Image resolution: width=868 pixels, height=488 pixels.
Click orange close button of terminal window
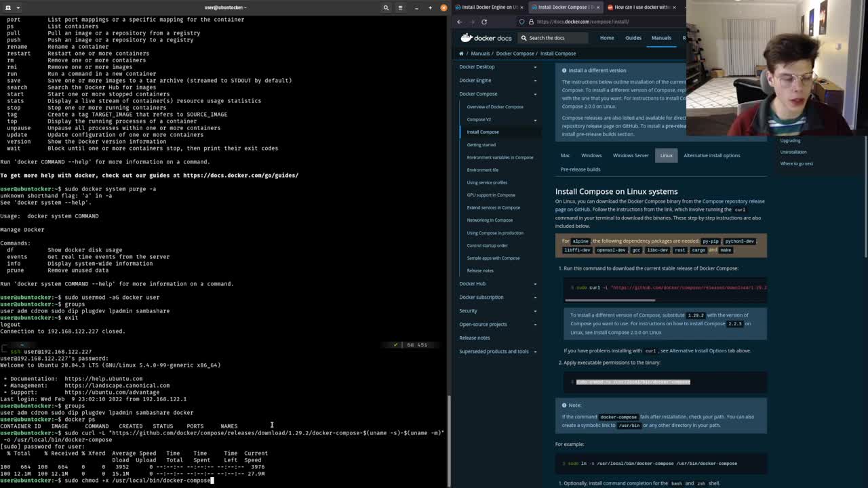coord(443,7)
